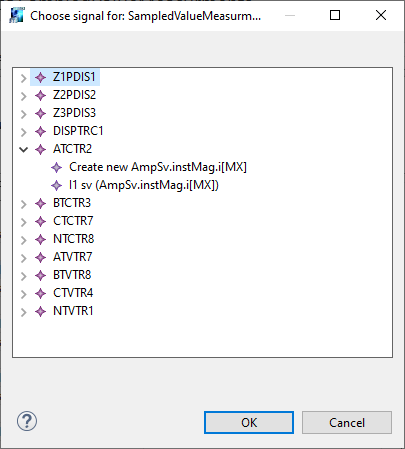Expand the Z2PDIS2 tree node

tap(23, 96)
